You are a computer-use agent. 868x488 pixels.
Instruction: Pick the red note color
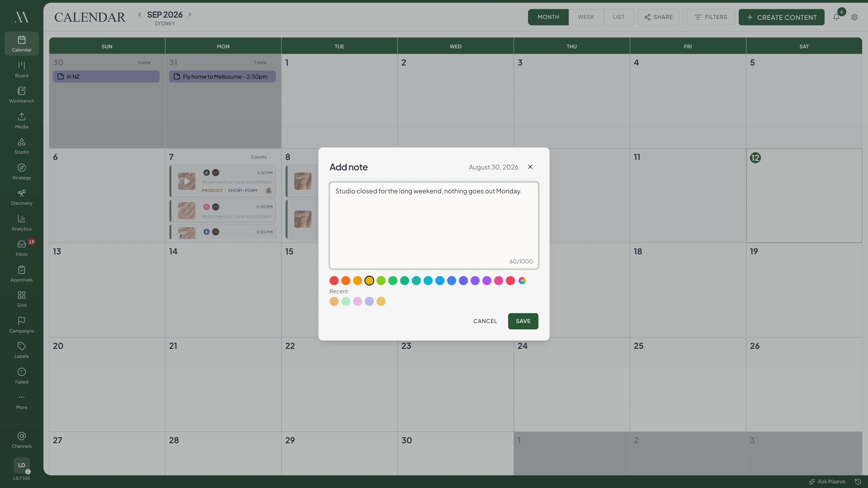334,281
